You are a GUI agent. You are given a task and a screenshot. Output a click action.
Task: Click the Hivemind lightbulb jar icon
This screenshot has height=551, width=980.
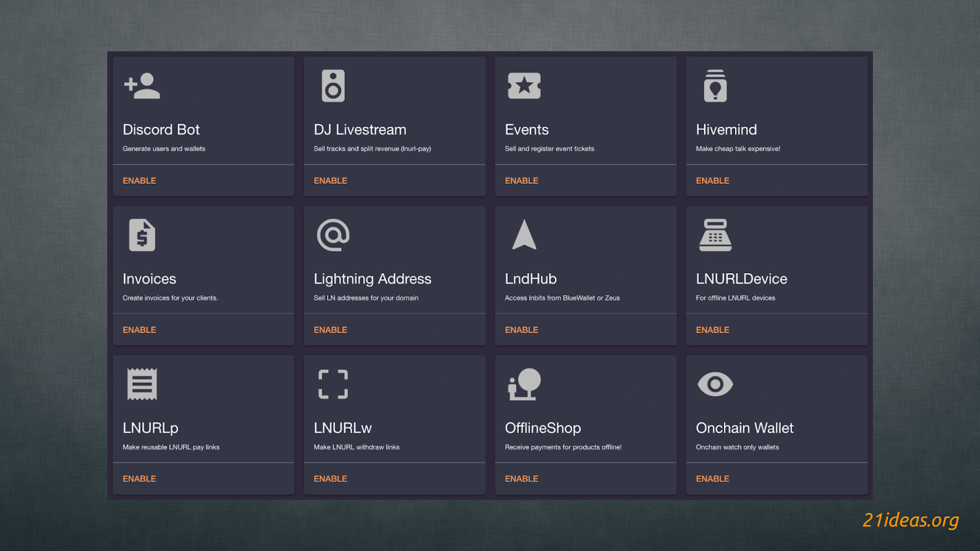coord(715,86)
